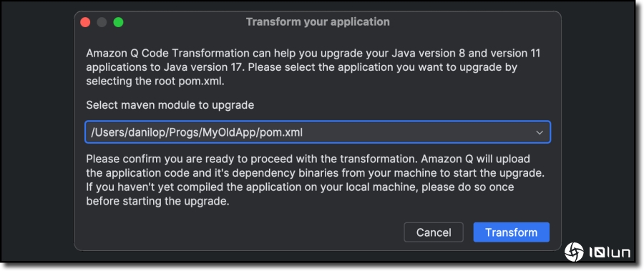Viewport: 644px width, 271px height.
Task: Click the 'Select maven module to upgrade' label
Action: click(x=170, y=105)
